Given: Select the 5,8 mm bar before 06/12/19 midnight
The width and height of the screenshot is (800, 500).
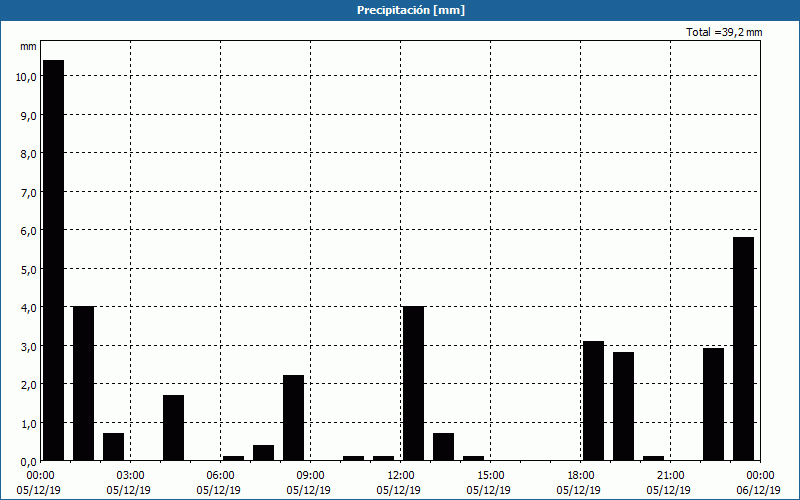Looking at the screenshot, I should tap(743, 349).
